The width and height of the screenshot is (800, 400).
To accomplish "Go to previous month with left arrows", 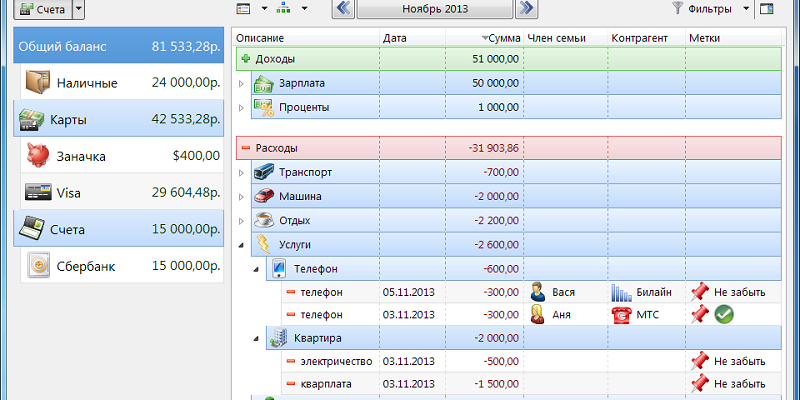I will (x=342, y=9).
